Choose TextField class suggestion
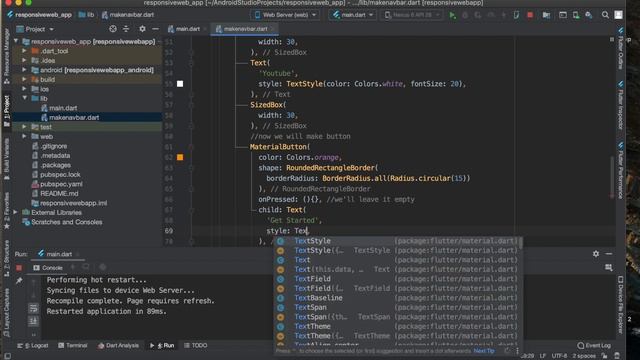 (x=398, y=279)
